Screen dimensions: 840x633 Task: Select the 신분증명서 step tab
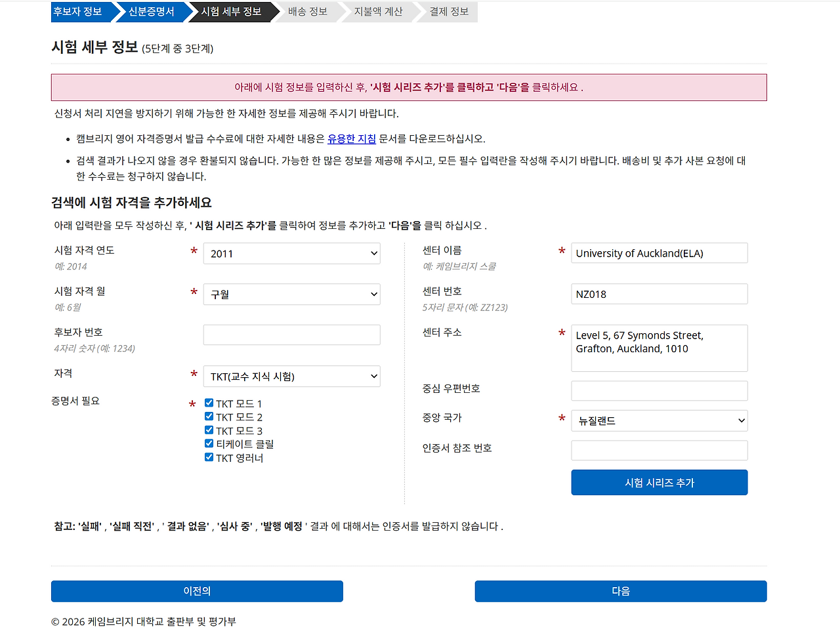pos(150,11)
